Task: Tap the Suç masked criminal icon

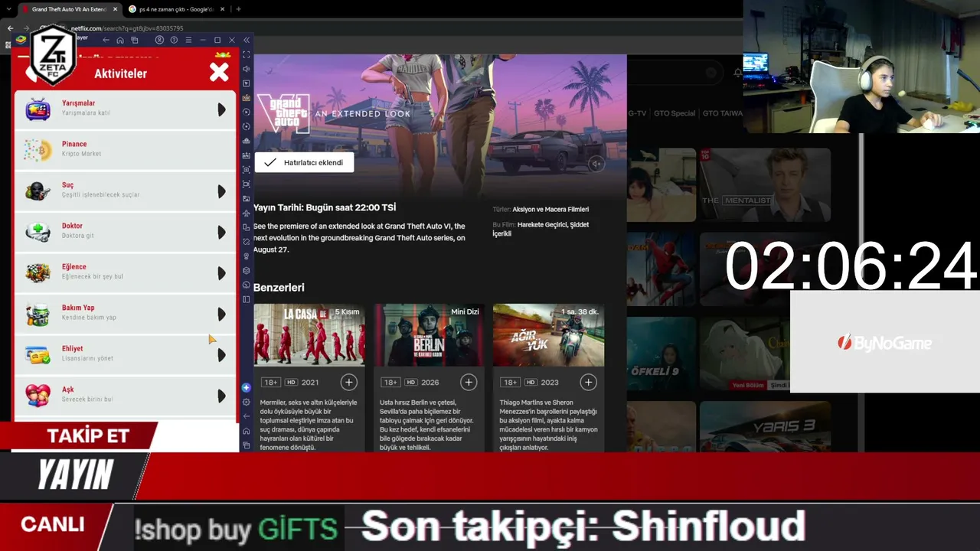Action: click(x=38, y=191)
